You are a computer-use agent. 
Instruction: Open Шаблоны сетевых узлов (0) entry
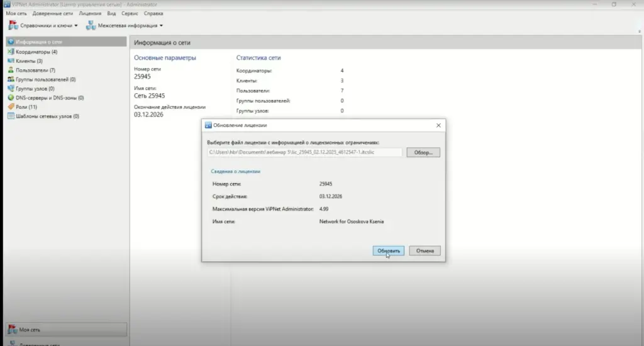click(x=47, y=116)
